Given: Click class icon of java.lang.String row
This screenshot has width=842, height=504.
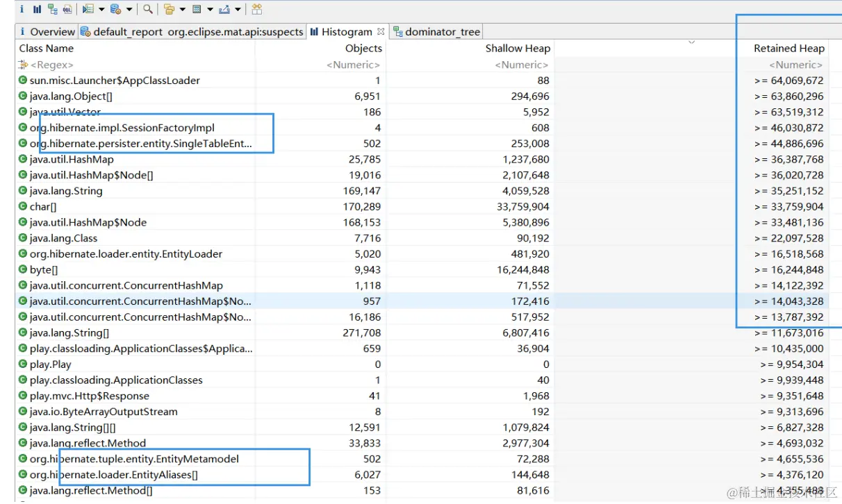Looking at the screenshot, I should click(x=23, y=191).
